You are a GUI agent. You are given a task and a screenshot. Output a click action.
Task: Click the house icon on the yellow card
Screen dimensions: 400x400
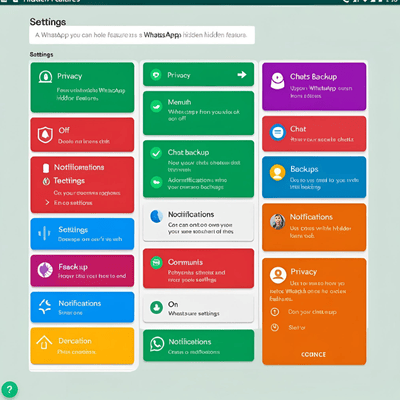tap(44, 342)
